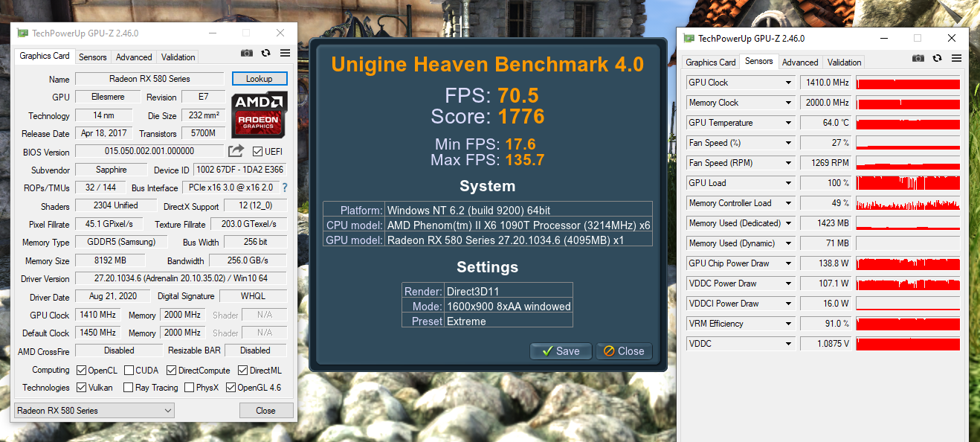Click Memory Controller Load history graph
This screenshot has height=442, width=980.
point(909,203)
